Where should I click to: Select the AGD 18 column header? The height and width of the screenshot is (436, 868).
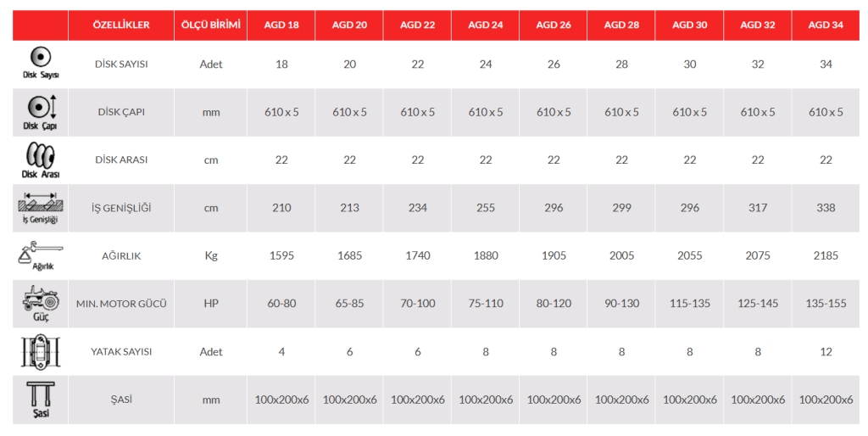click(x=281, y=25)
